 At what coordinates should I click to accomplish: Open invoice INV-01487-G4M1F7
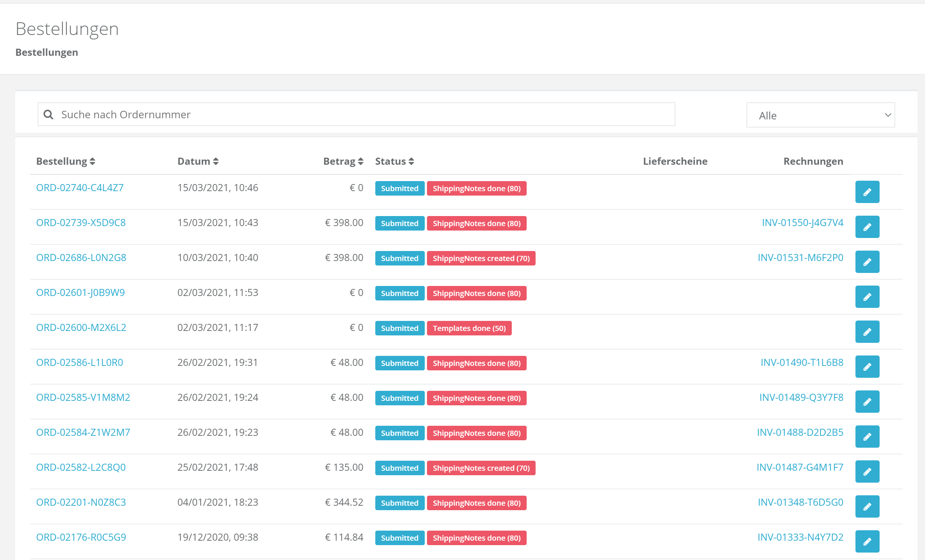coord(800,467)
